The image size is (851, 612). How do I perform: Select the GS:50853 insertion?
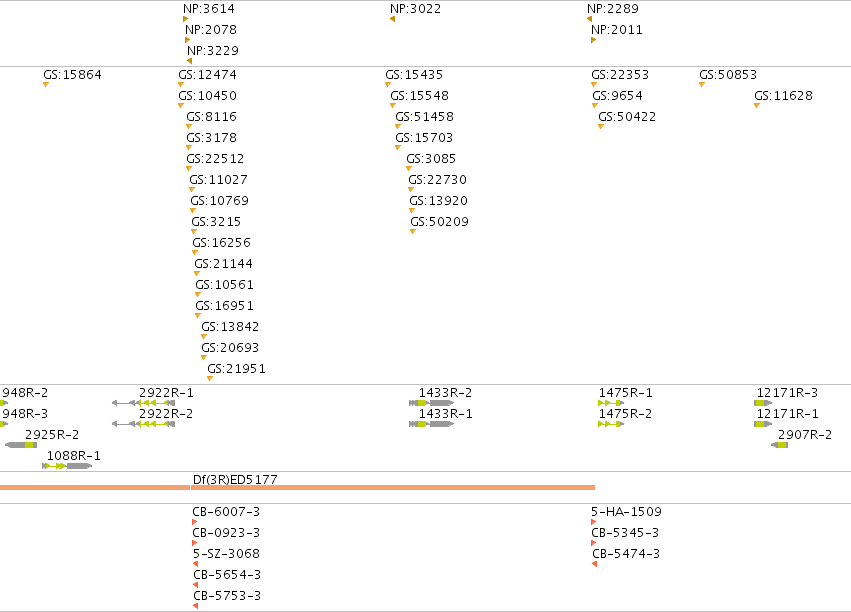coord(728,75)
